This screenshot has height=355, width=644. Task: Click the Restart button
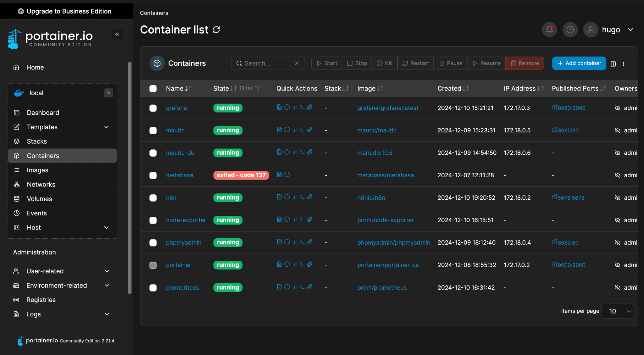coord(415,63)
